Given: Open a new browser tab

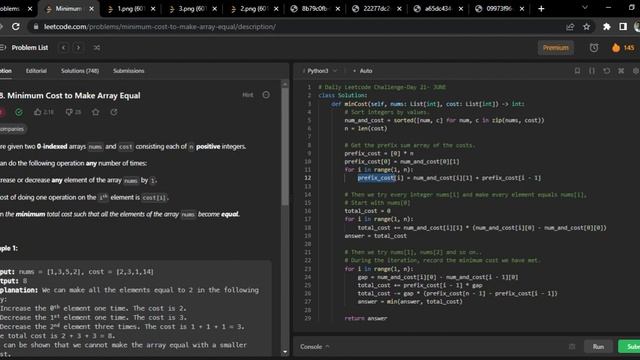Looking at the screenshot, I should coord(541,9).
